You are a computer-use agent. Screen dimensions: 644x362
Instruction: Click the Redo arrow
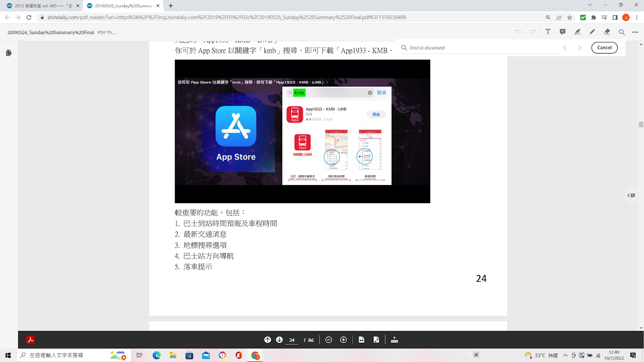tap(533, 32)
